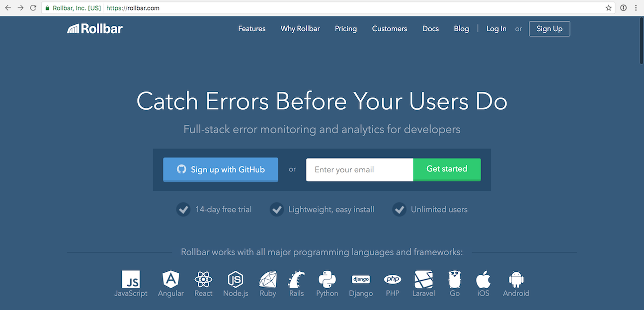Image resolution: width=644 pixels, height=310 pixels.
Task: Click the Sign up with GitHub button
Action: (220, 169)
